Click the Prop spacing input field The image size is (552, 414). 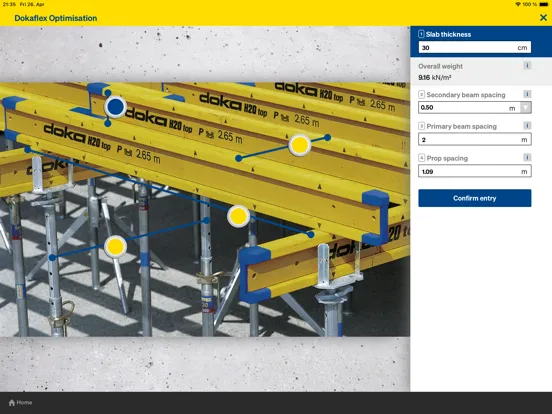475,171
